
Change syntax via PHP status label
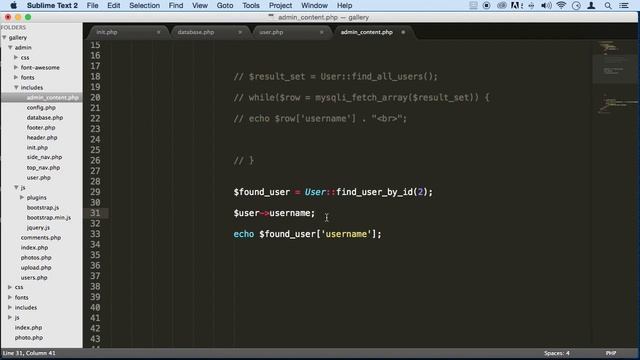611,353
